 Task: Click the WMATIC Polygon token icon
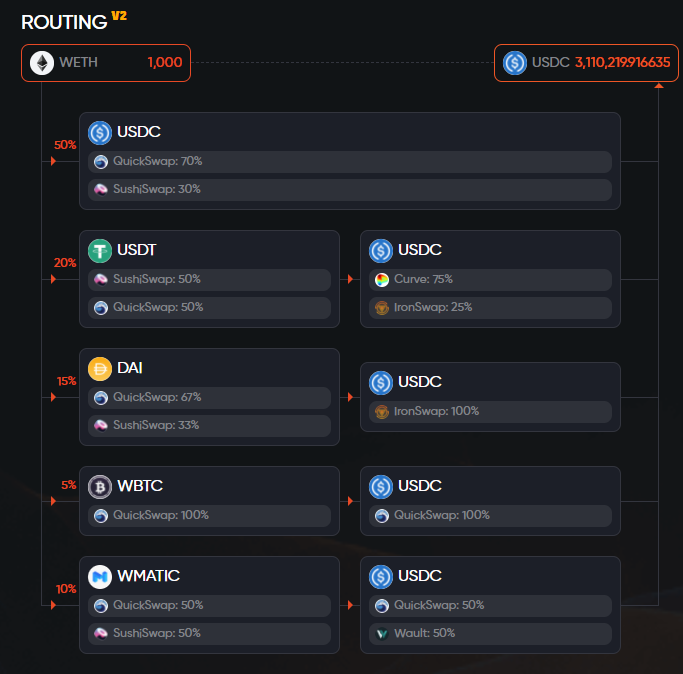(x=100, y=577)
